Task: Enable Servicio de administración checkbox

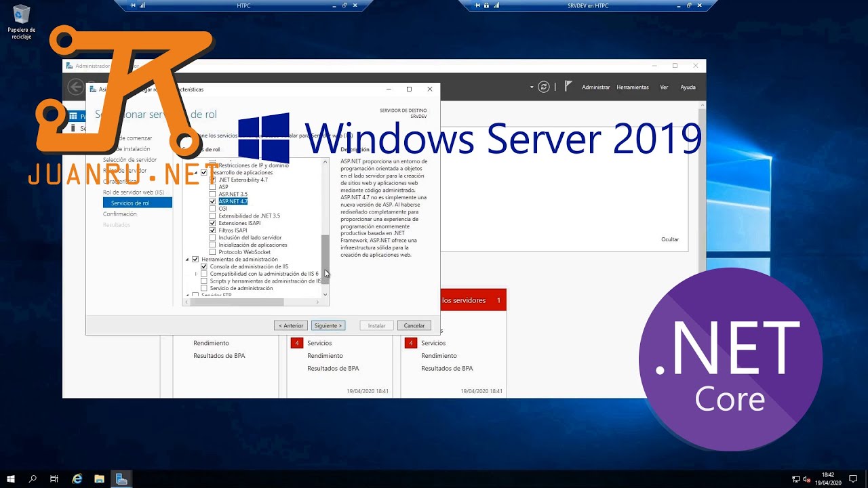Action: [204, 288]
